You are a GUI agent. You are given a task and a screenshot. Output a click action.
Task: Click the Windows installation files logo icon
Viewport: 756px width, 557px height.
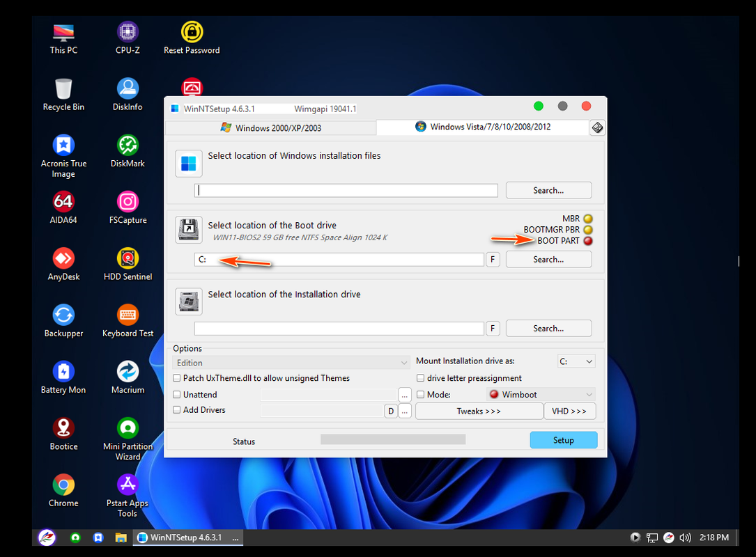189,164
